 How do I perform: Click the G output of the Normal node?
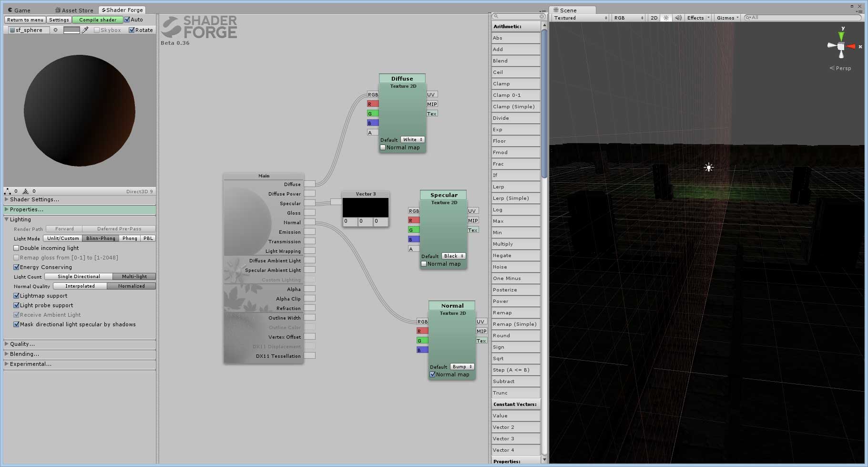pos(422,341)
